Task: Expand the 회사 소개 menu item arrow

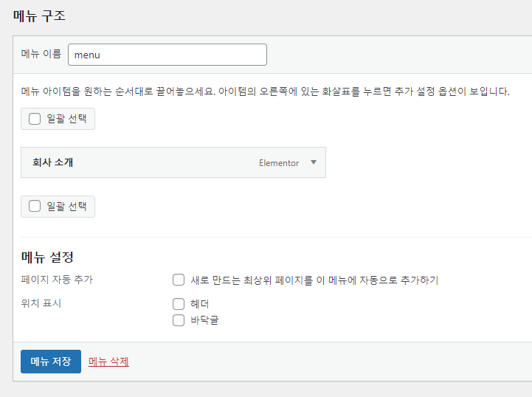Action: [314, 162]
